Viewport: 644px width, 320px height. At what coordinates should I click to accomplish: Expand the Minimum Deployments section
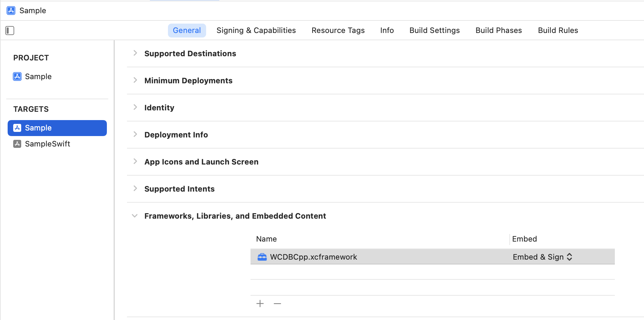135,80
